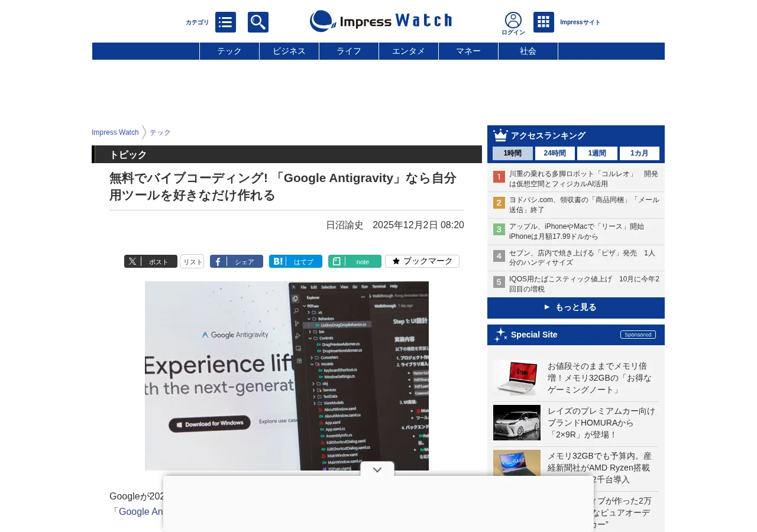Click the Sponsored label badge
Image resolution: width=757 pixels, height=532 pixels.
point(638,335)
